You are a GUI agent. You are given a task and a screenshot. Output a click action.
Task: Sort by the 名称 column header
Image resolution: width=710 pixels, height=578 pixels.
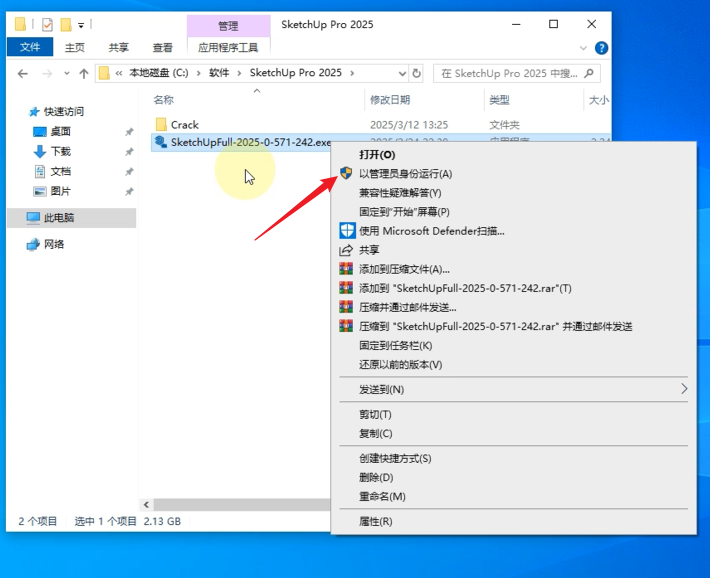coord(163,100)
